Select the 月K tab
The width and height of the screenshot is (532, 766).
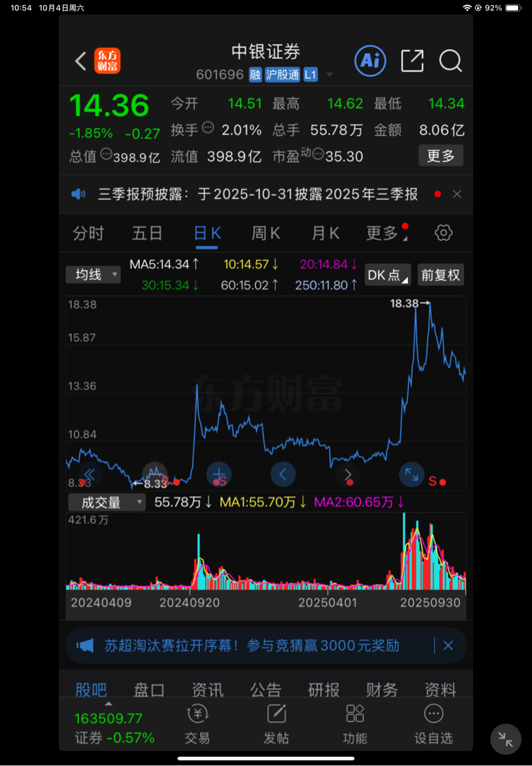point(326,233)
